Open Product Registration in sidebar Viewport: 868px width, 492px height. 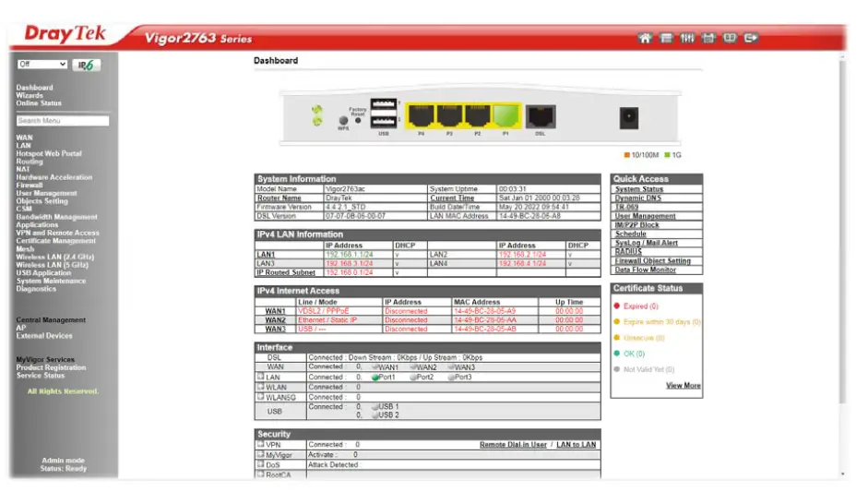click(51, 367)
